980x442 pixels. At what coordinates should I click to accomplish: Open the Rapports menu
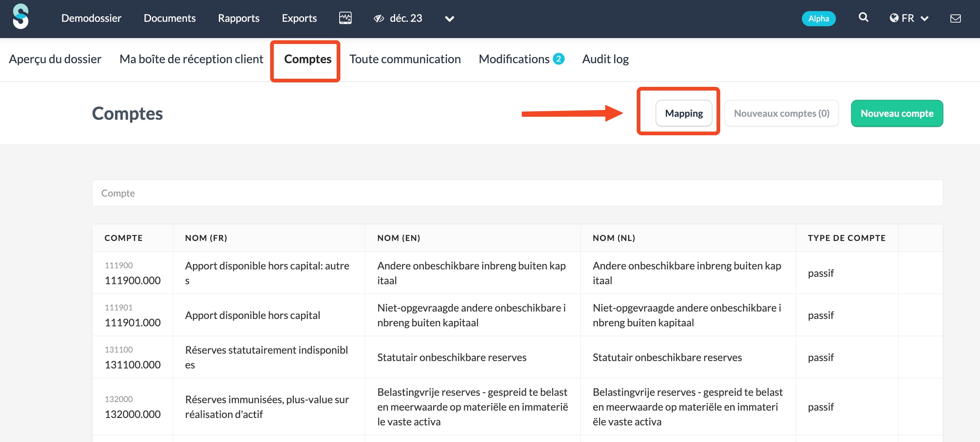click(238, 18)
